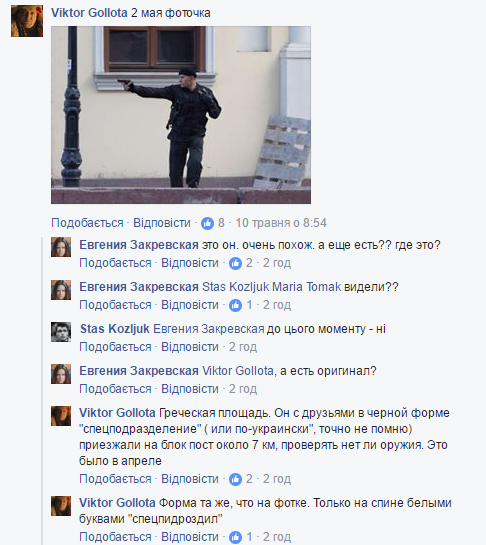Screen dimensions: 486x545
Task: Open Stas Kozljuk's profile picture
Action: (61, 332)
